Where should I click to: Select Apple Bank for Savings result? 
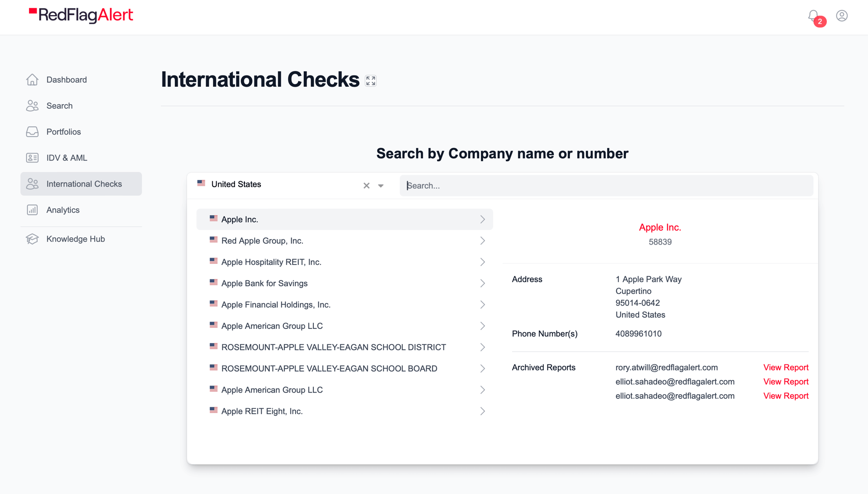click(348, 283)
